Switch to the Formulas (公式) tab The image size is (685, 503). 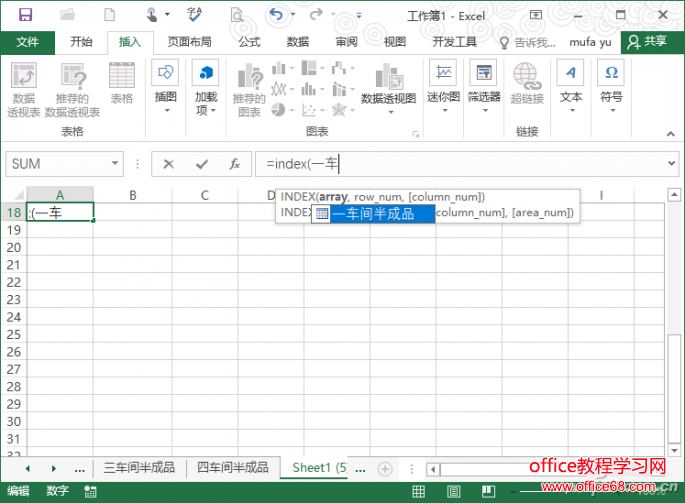249,42
